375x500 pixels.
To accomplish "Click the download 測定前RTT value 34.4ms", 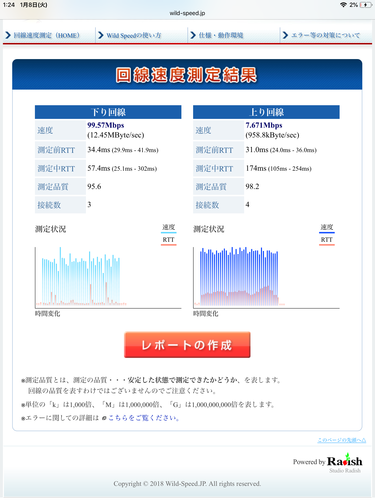I will (x=99, y=150).
